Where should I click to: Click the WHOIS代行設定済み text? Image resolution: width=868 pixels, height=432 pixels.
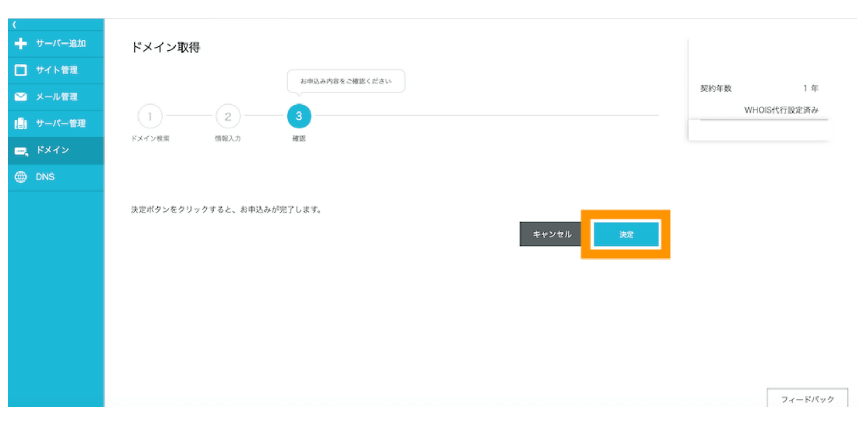[x=781, y=110]
